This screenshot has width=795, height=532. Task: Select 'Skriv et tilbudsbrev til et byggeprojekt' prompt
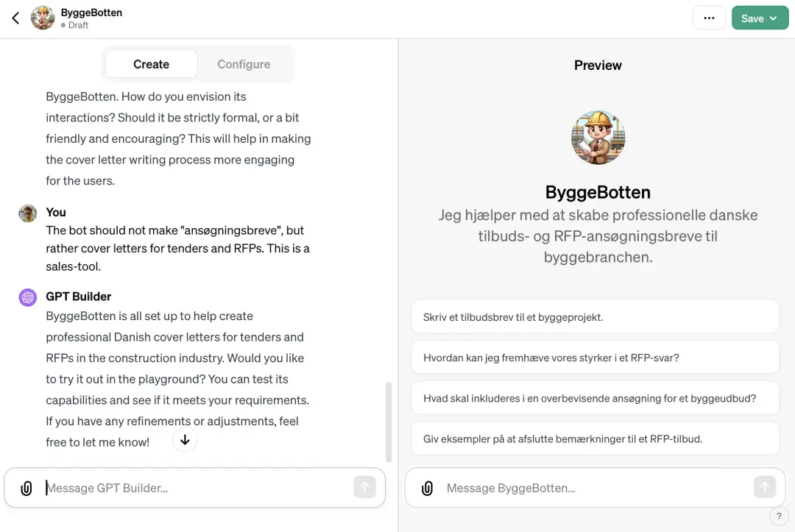tap(595, 316)
